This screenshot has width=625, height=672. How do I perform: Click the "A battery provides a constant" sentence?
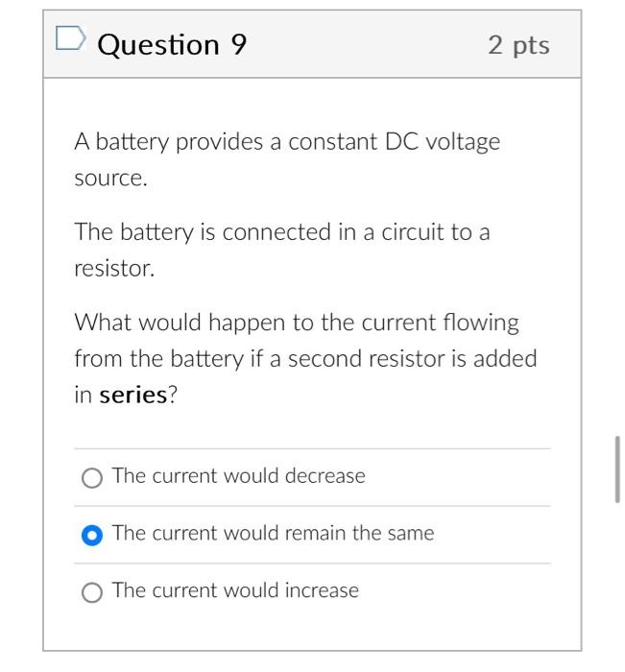click(x=226, y=142)
